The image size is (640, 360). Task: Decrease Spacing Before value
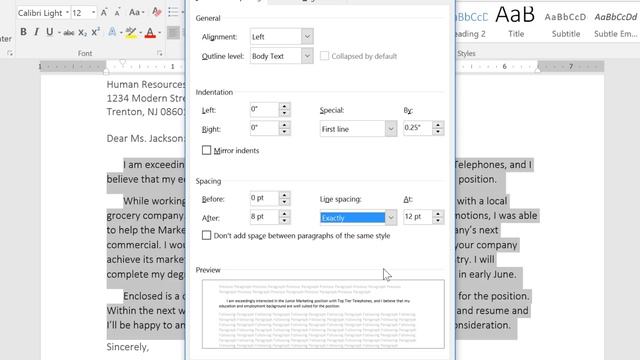[284, 202]
